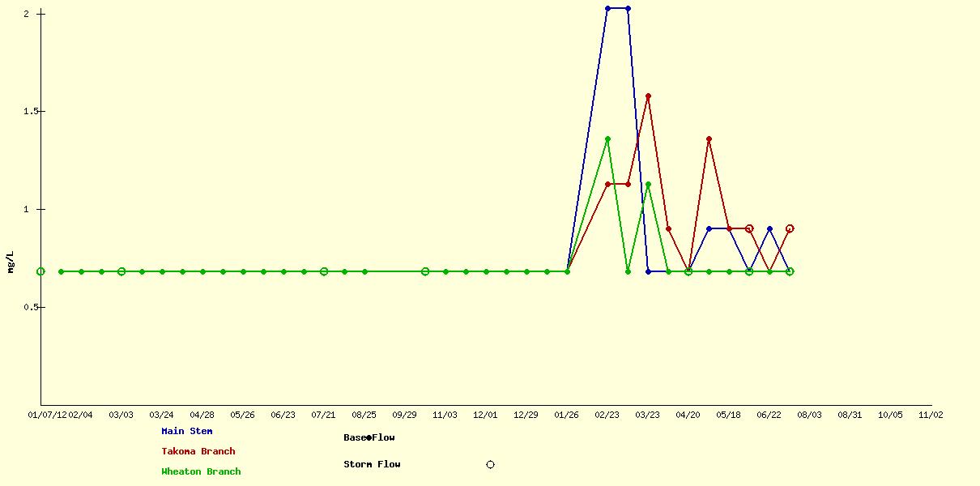980x486 pixels.
Task: Click the Wheaton Branch peak point at 02/23
Action: 607,139
